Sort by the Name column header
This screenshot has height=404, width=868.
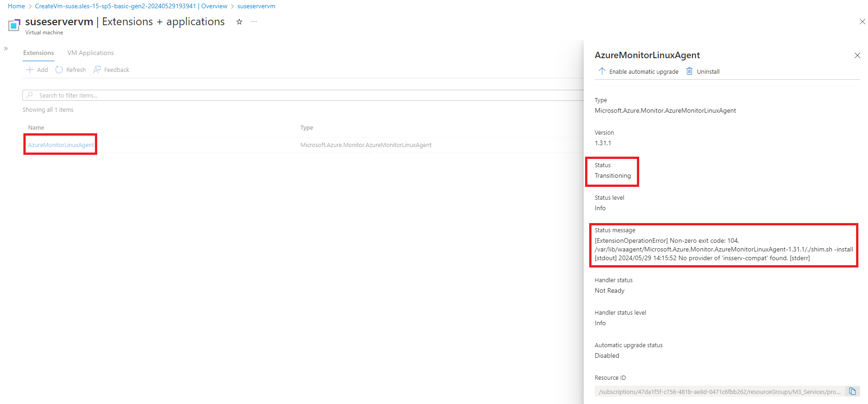(x=36, y=128)
